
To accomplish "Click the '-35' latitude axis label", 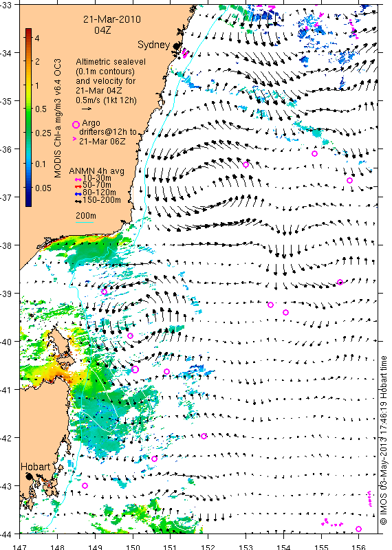I will pos(6,101).
